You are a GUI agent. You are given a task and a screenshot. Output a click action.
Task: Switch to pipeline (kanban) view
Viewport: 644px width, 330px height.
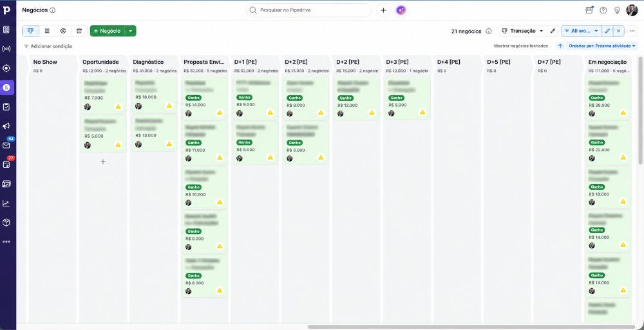click(x=30, y=31)
